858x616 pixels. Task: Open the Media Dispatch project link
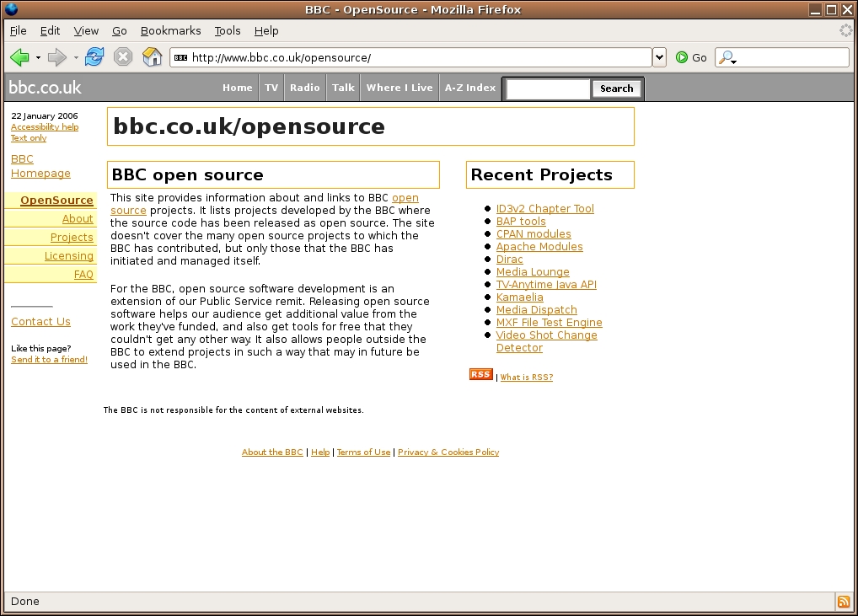(536, 309)
